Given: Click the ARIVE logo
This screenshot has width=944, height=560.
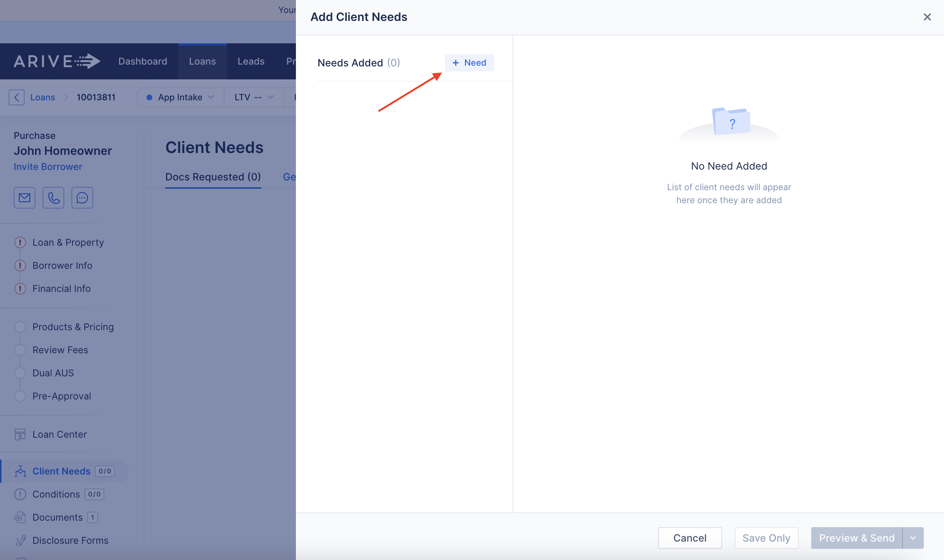Looking at the screenshot, I should click(x=57, y=61).
